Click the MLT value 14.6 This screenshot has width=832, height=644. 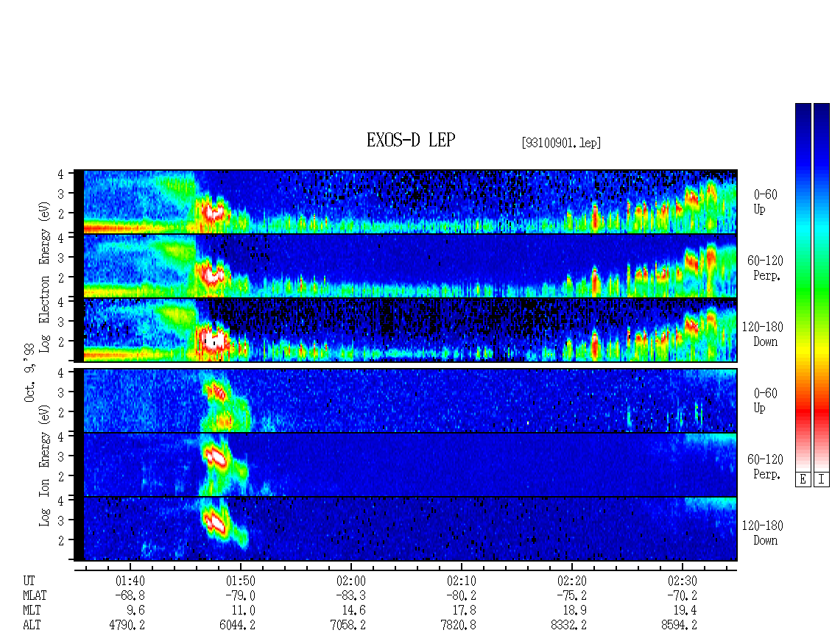(354, 611)
